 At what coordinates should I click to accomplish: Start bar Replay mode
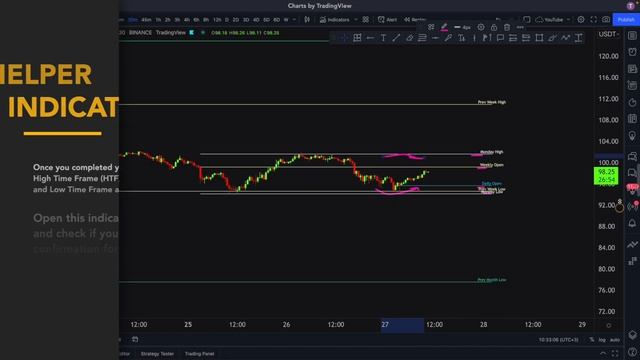pos(415,20)
